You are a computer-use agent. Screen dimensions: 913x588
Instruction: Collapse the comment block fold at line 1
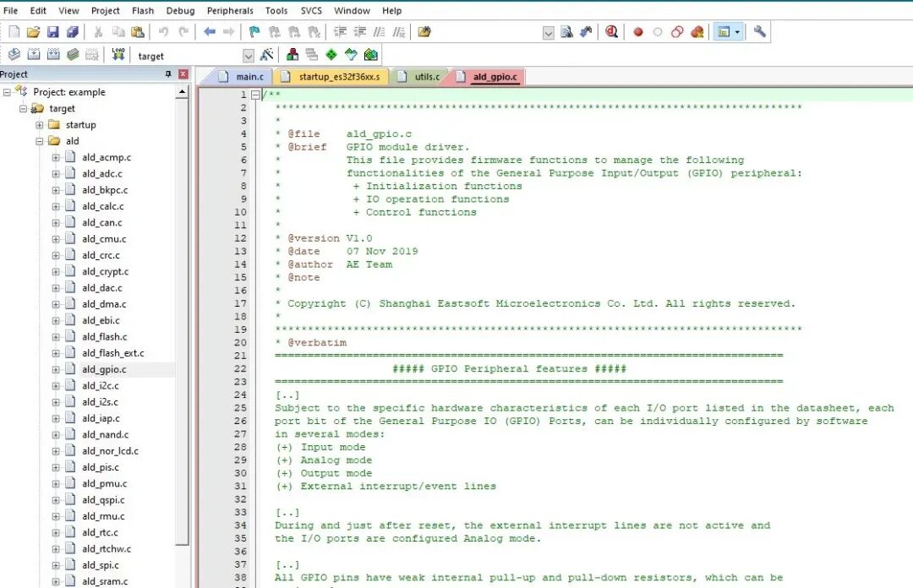[255, 95]
